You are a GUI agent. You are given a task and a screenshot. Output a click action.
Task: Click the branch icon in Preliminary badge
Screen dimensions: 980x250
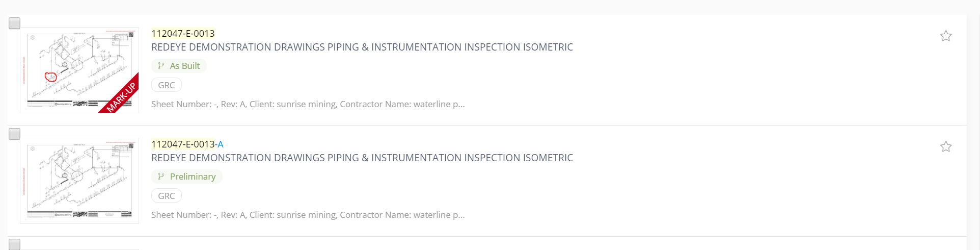tap(161, 177)
